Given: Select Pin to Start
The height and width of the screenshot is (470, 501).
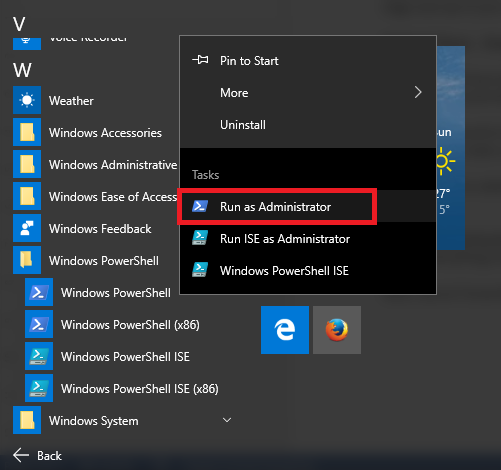Looking at the screenshot, I should coord(308,61).
